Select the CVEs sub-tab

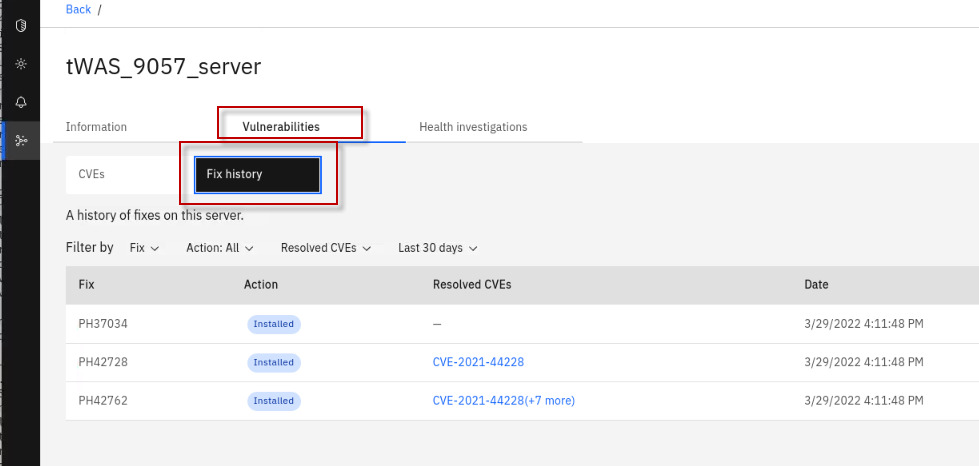(x=92, y=174)
